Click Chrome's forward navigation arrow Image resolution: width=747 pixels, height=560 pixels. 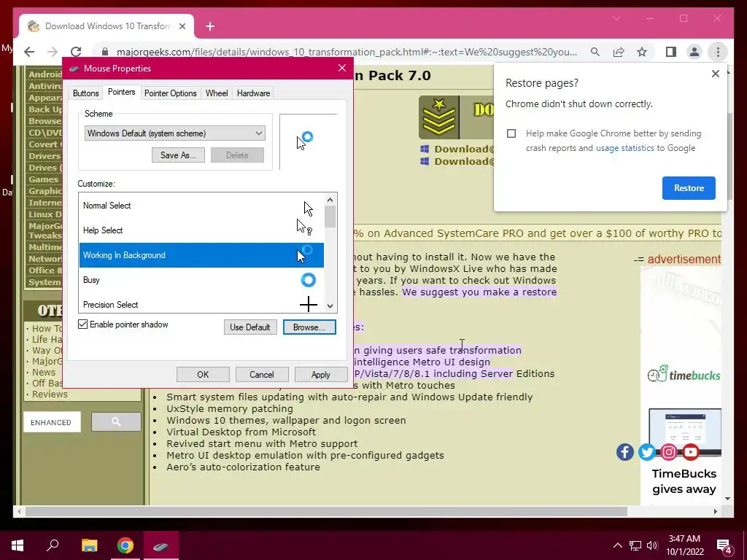tap(53, 52)
